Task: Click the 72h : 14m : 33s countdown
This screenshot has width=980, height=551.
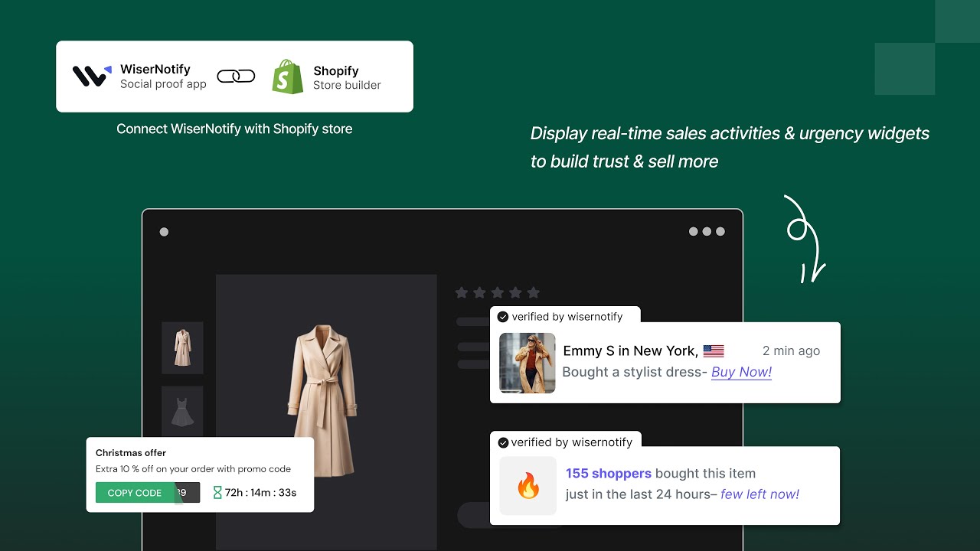Action: pyautogui.click(x=260, y=493)
